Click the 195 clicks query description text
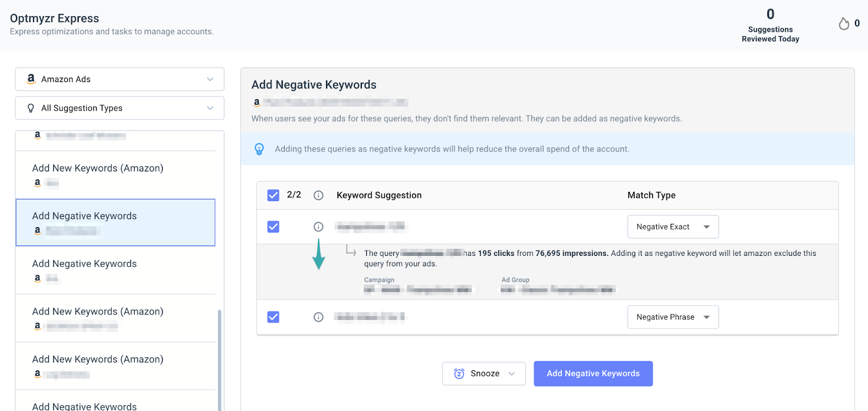The width and height of the screenshot is (868, 411). click(590, 258)
